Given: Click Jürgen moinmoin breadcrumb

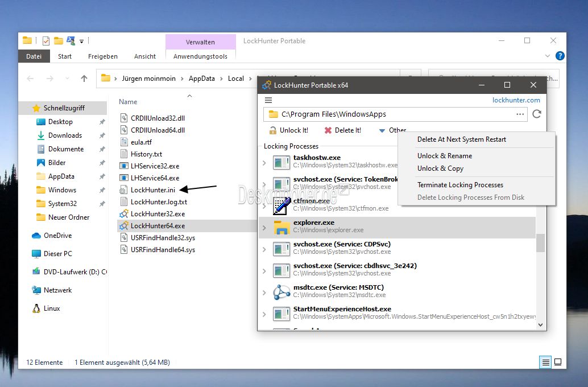Looking at the screenshot, I should 148,79.
